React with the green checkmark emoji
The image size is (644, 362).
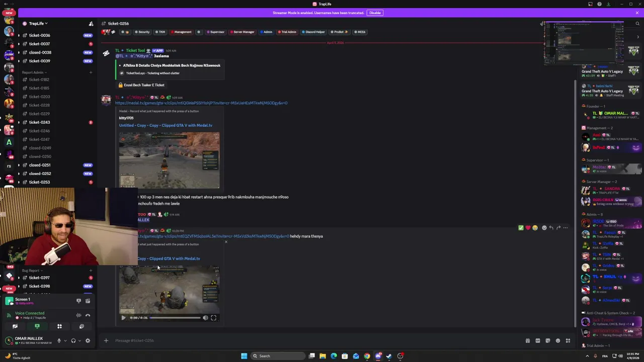(x=521, y=228)
